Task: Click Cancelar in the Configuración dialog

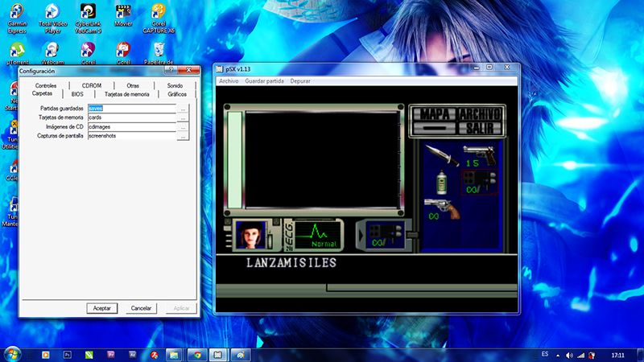Action: pos(141,308)
